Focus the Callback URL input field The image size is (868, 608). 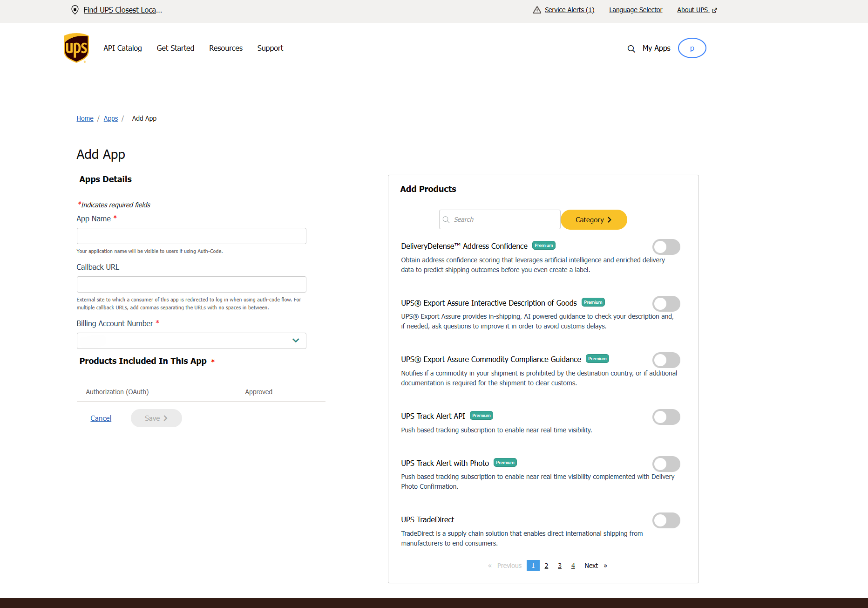click(191, 284)
